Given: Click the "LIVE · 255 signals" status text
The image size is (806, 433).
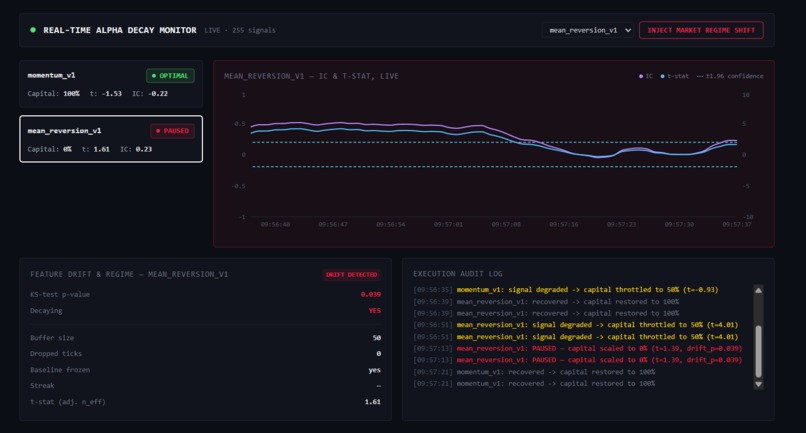Looking at the screenshot, I should (240, 30).
